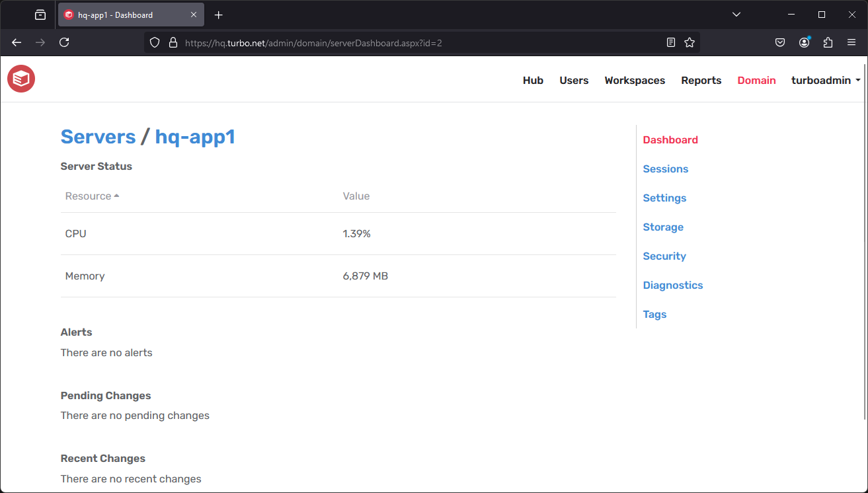This screenshot has width=868, height=493.
Task: Open a new browser tab
Action: click(218, 14)
